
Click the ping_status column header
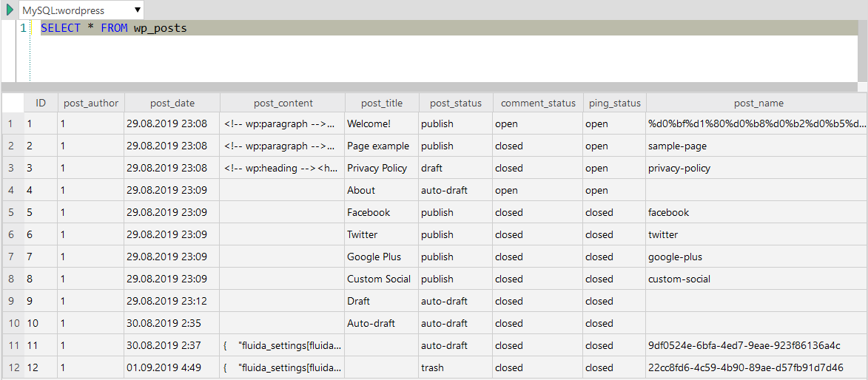[614, 103]
